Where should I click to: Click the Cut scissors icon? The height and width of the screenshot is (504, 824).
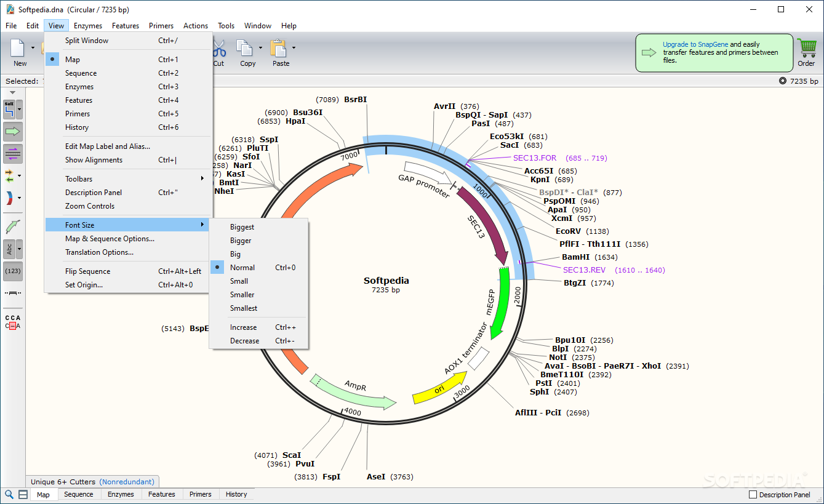pos(219,49)
